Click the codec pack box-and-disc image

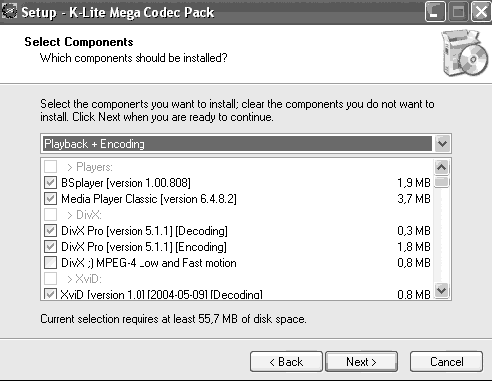[x=465, y=53]
